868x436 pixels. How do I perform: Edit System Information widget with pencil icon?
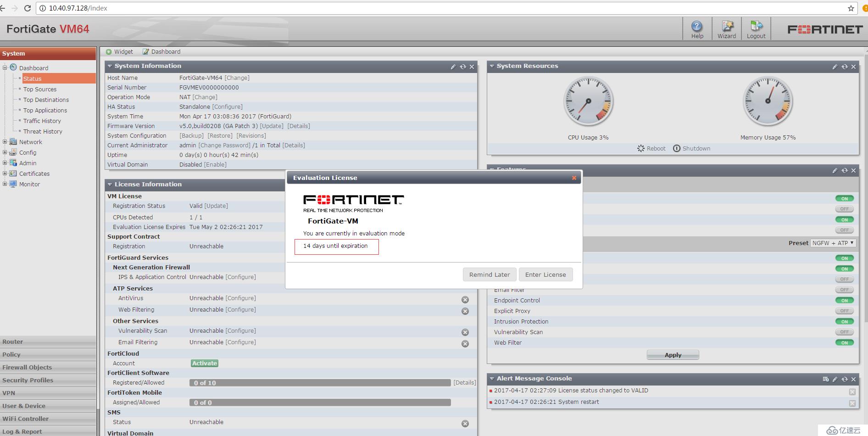[x=453, y=67]
